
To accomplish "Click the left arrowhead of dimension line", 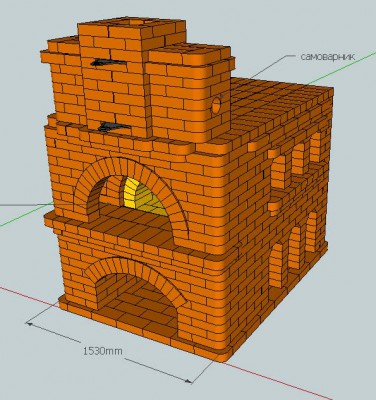I will (29, 323).
